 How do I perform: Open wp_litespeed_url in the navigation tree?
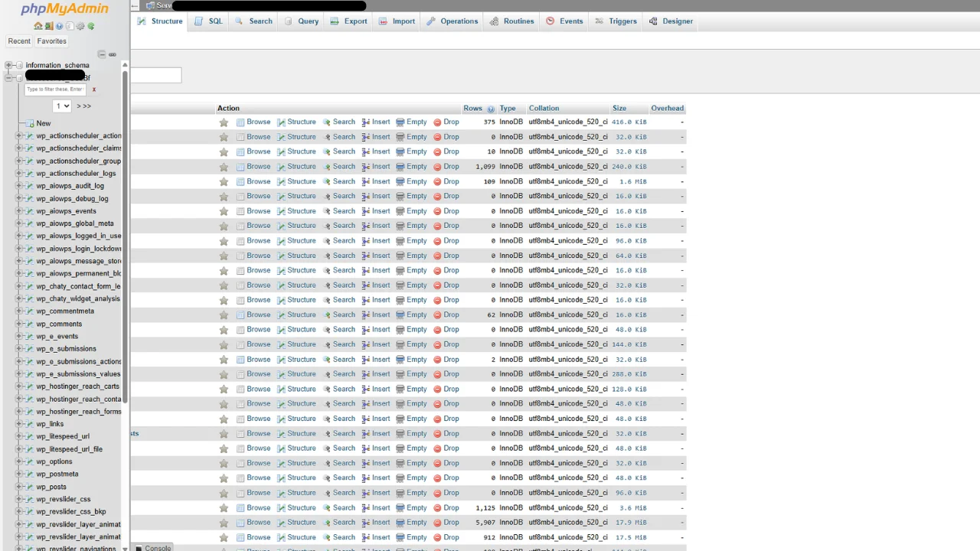63,436
